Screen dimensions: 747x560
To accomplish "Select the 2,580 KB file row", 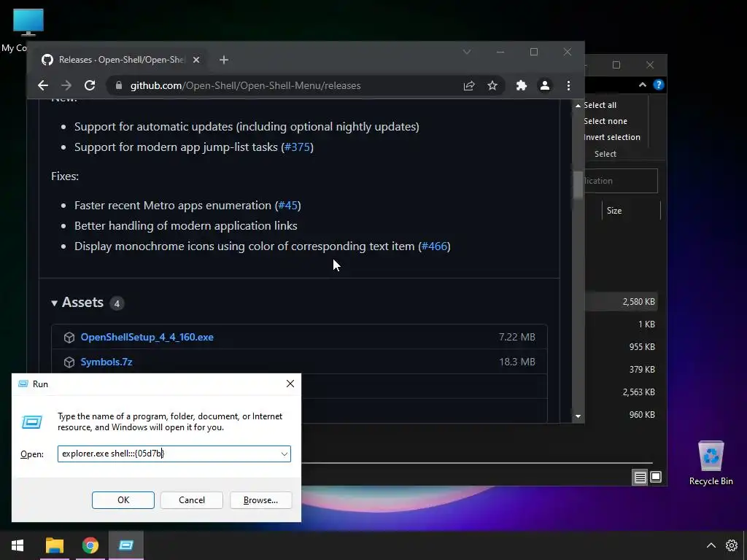I will pyautogui.click(x=622, y=301).
